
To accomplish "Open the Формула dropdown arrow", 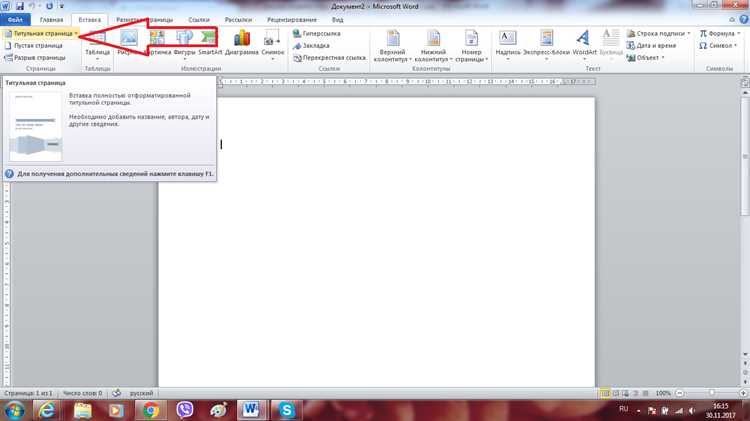I will (739, 33).
